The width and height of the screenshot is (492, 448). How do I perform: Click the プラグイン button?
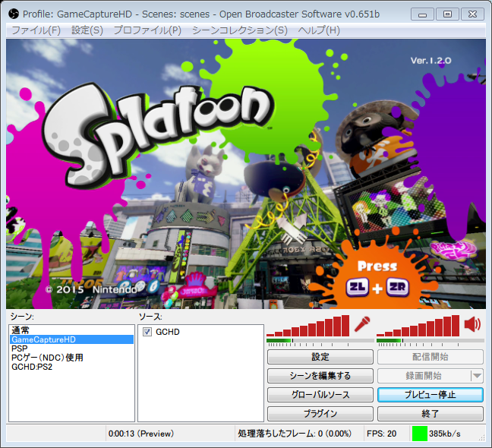tap(320, 414)
